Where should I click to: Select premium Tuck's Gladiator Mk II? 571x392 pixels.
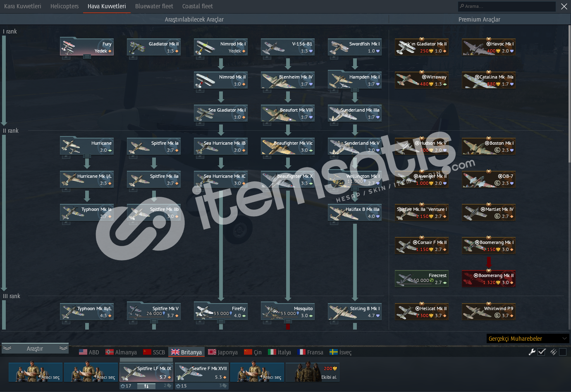point(422,47)
